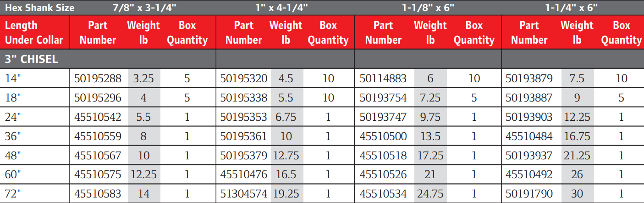Click the 3" CHISEL section header
Viewport: 644px width, 203px height.
(x=32, y=59)
